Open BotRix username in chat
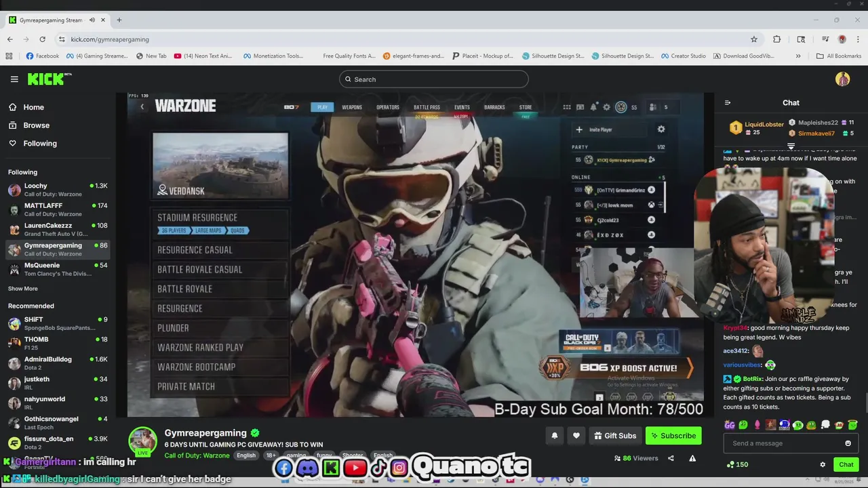The image size is (868, 488). click(753, 379)
